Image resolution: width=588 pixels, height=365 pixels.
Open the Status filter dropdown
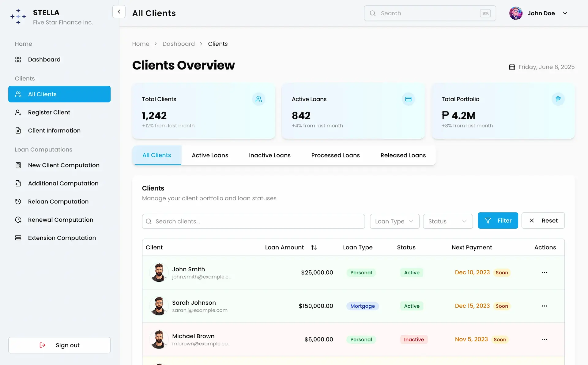[448, 221]
